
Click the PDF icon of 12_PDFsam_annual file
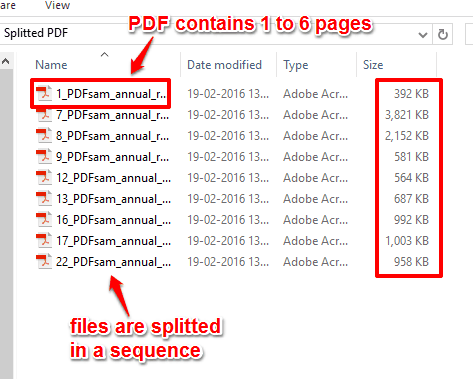(44, 177)
